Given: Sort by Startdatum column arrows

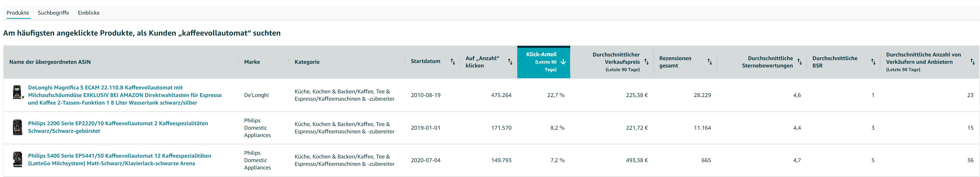Looking at the screenshot, I should (453, 62).
